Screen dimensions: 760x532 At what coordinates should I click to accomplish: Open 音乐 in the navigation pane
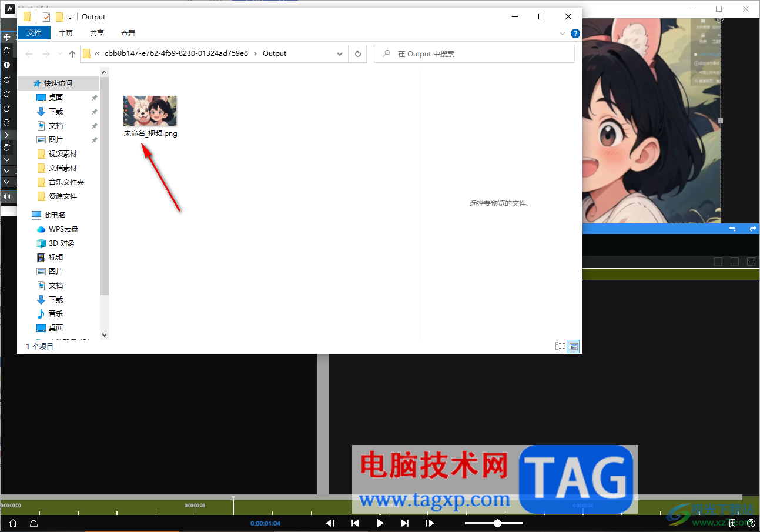tap(56, 314)
